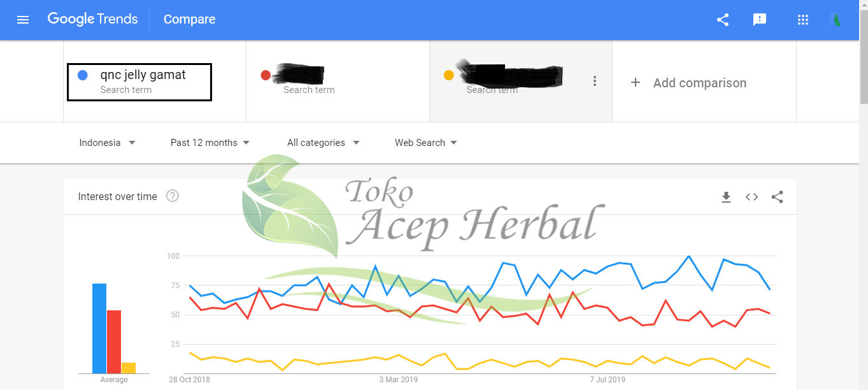
Task: Click Add comparison
Action: [x=688, y=83]
